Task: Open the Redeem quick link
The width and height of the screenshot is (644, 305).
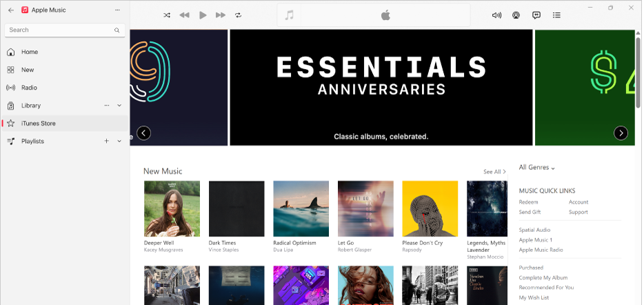Action: pyautogui.click(x=528, y=202)
